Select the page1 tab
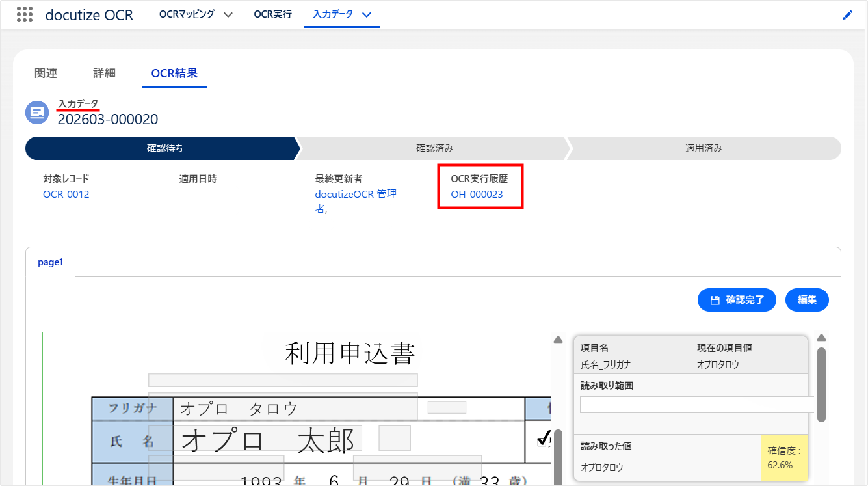Image resolution: width=868 pixels, height=486 pixels. [x=51, y=262]
